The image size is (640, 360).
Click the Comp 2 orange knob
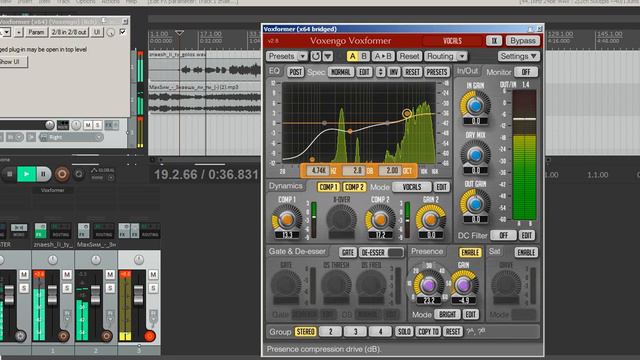pyautogui.click(x=380, y=220)
